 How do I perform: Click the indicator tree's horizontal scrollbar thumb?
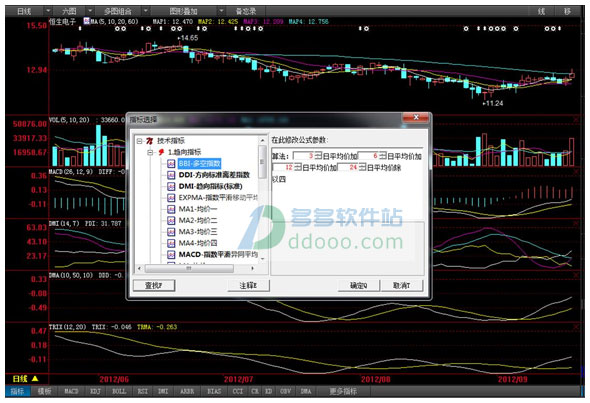tap(189, 268)
